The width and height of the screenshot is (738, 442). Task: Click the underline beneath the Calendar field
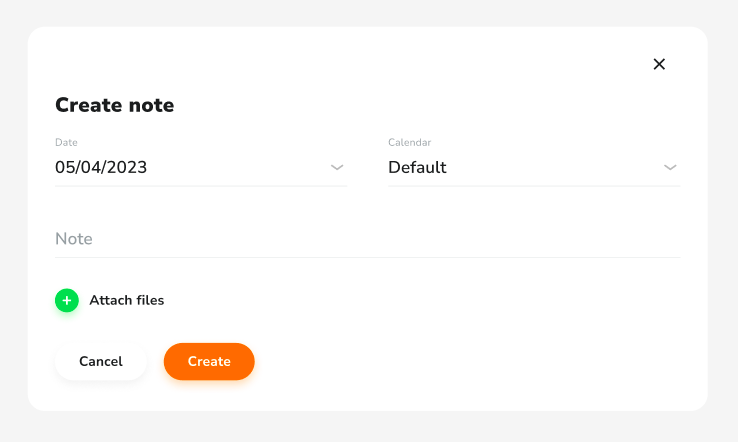coord(534,186)
